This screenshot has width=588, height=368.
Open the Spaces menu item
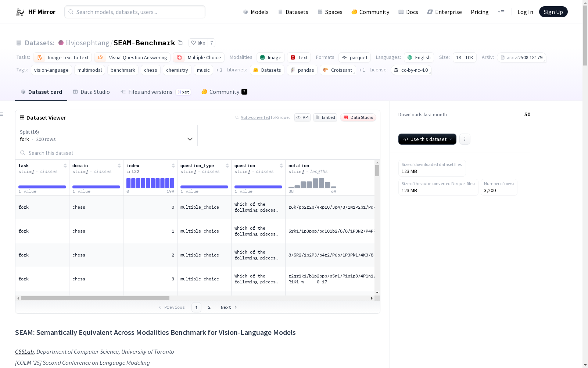pos(330,12)
